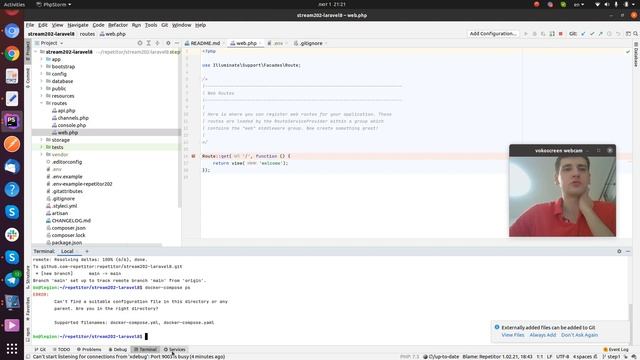Image resolution: width=640 pixels, height=360 pixels.
Task: Toggle the TODO tool window button
Action: coord(62,349)
